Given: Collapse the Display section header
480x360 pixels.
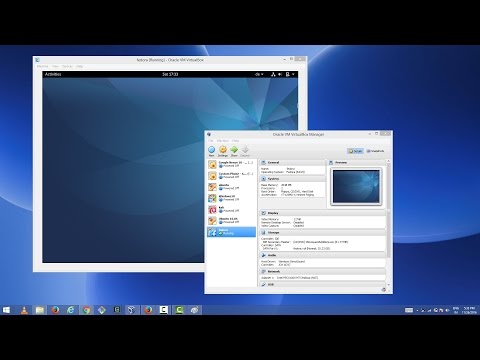Looking at the screenshot, I should 322,213.
